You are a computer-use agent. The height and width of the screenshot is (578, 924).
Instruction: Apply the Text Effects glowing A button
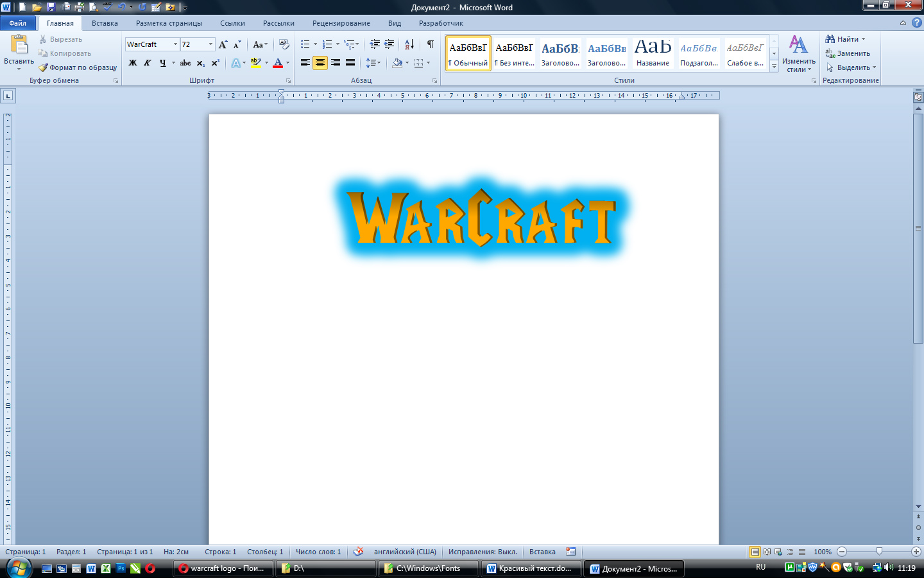[236, 63]
